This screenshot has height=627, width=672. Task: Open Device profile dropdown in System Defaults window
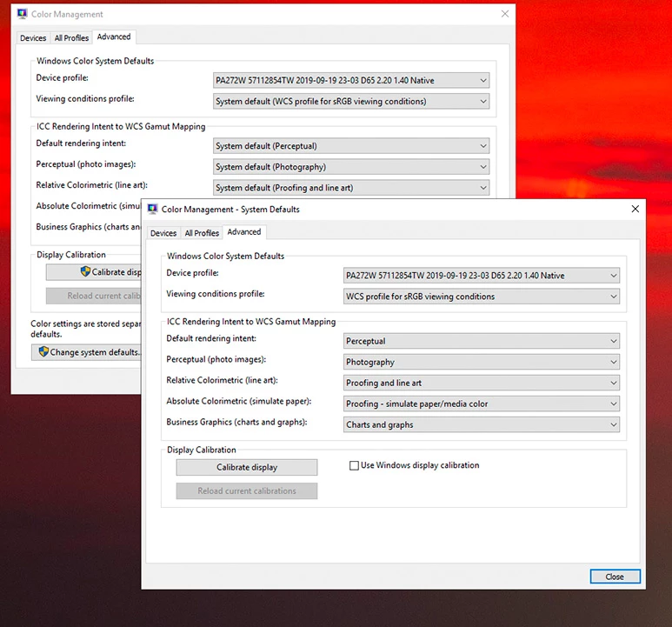pyautogui.click(x=482, y=276)
